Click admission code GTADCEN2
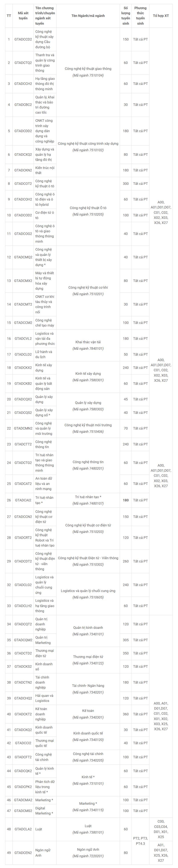This screenshot has width=178, height=868. [23, 853]
